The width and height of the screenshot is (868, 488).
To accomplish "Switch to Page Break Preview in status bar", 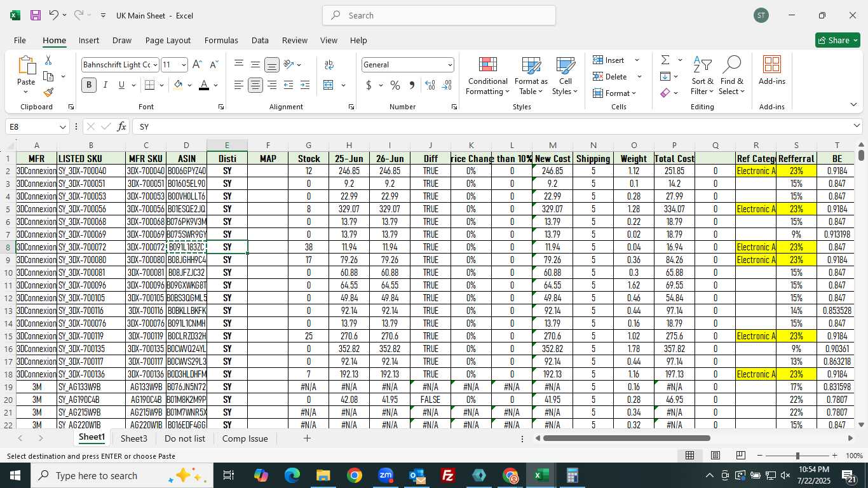I will 741,456.
